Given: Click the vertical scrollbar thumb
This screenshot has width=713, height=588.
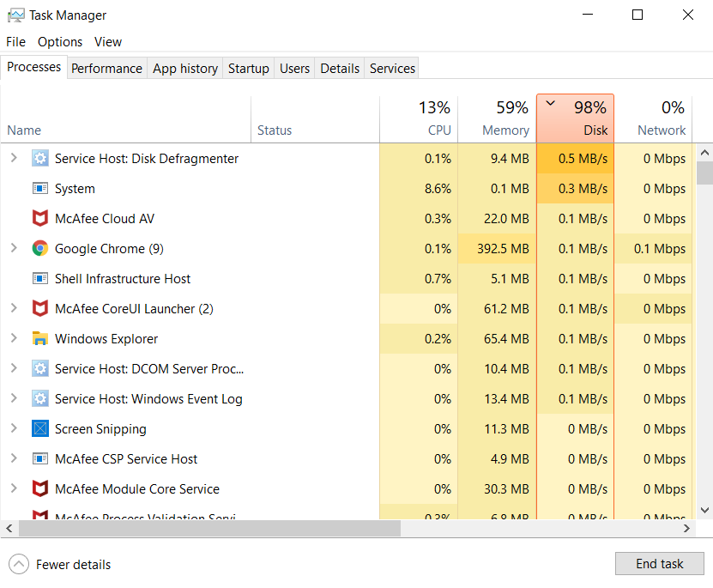Looking at the screenshot, I should coord(704,173).
